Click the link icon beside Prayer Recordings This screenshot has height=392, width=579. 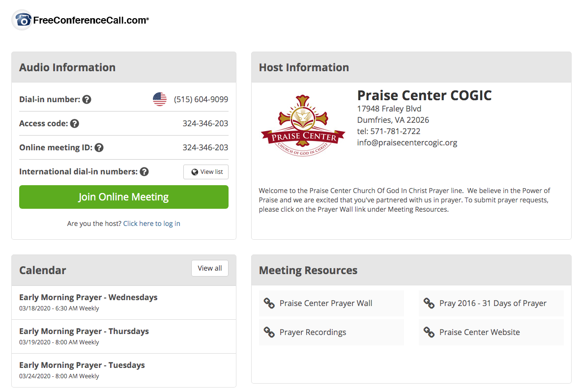pyautogui.click(x=269, y=333)
